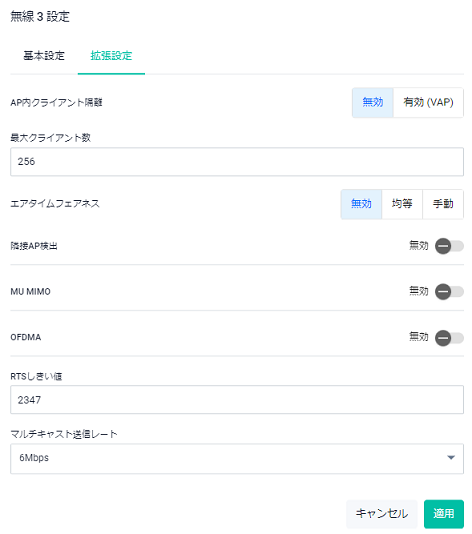Switch to the 基本設定 tab
This screenshot has width=472, height=534.
click(44, 56)
